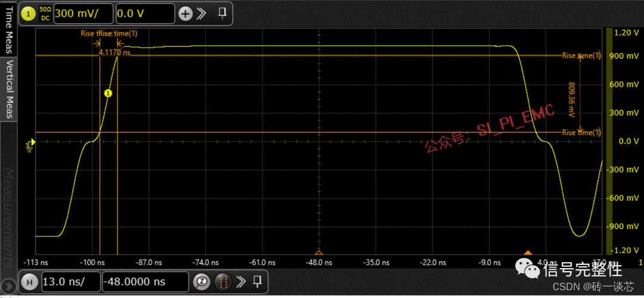Click the -74.0 ns time axis label
Viewport: 644px width, 298px height.
pos(206,262)
